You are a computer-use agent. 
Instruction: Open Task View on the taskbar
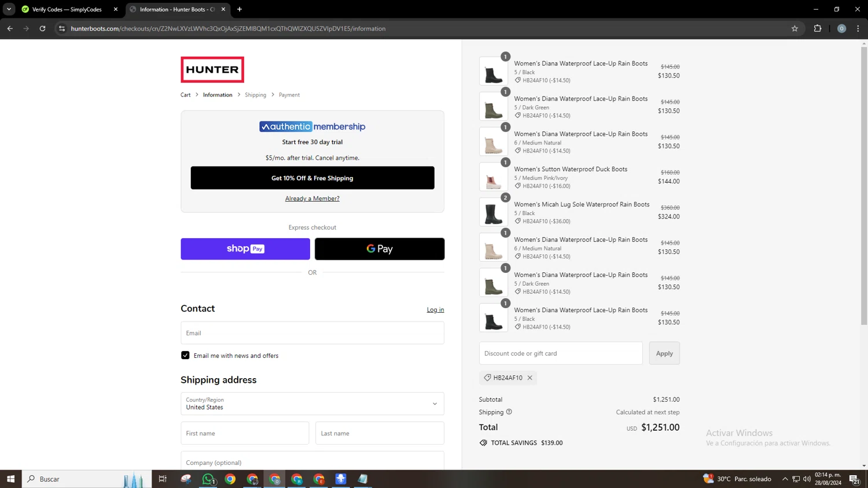(163, 479)
